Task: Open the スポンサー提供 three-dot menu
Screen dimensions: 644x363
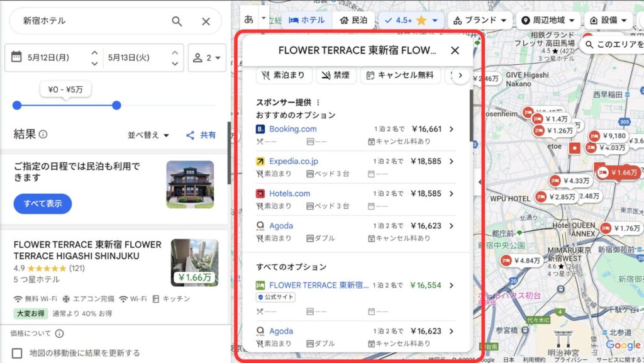Action: [318, 103]
